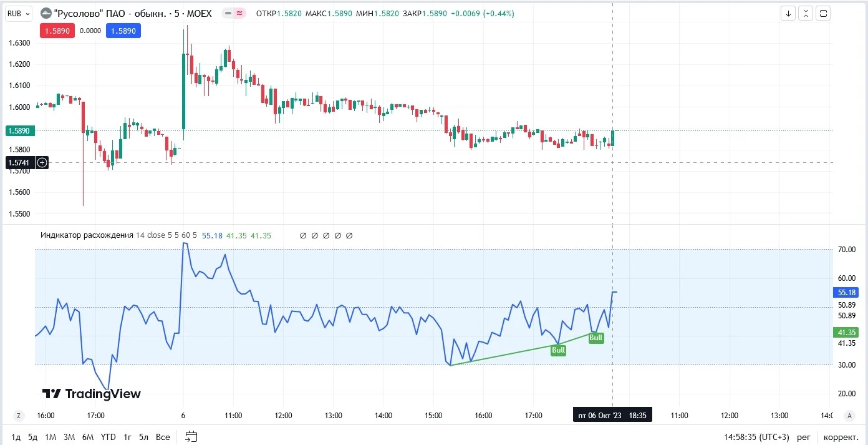Select the 5д time range

(x=32, y=437)
